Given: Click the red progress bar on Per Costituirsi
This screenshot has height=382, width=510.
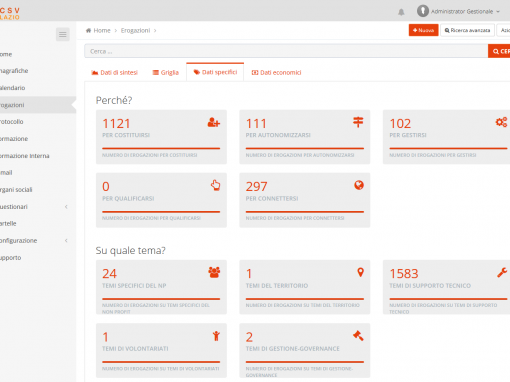Looking at the screenshot, I should (161, 148).
